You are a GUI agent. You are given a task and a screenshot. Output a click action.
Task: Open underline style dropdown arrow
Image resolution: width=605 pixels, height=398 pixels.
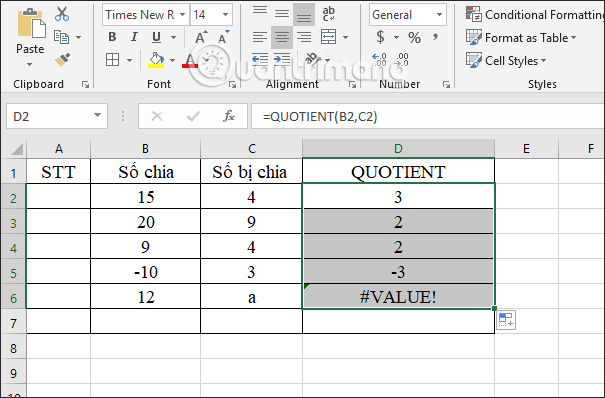[173, 37]
